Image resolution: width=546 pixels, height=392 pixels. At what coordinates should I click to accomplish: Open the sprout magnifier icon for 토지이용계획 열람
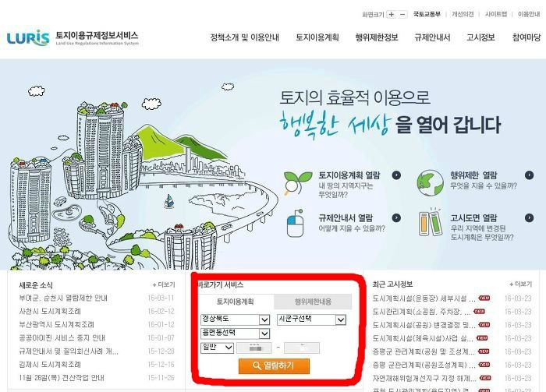pos(298,183)
